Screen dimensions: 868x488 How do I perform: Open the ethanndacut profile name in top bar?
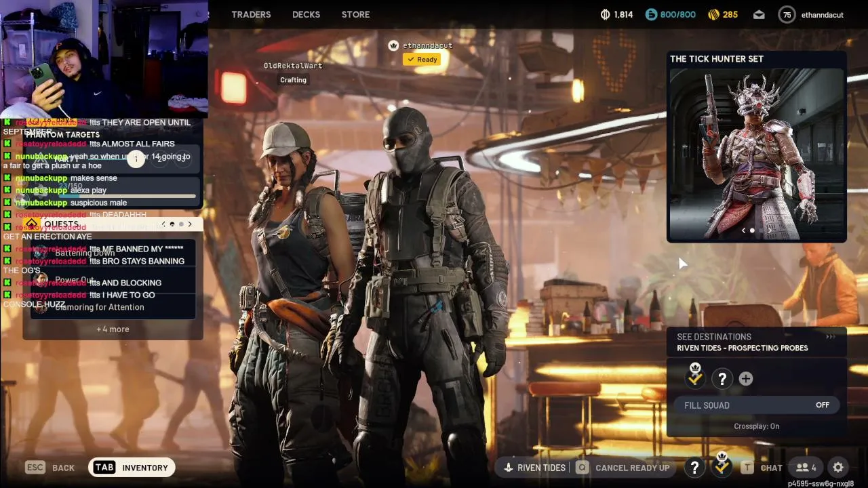pos(822,15)
